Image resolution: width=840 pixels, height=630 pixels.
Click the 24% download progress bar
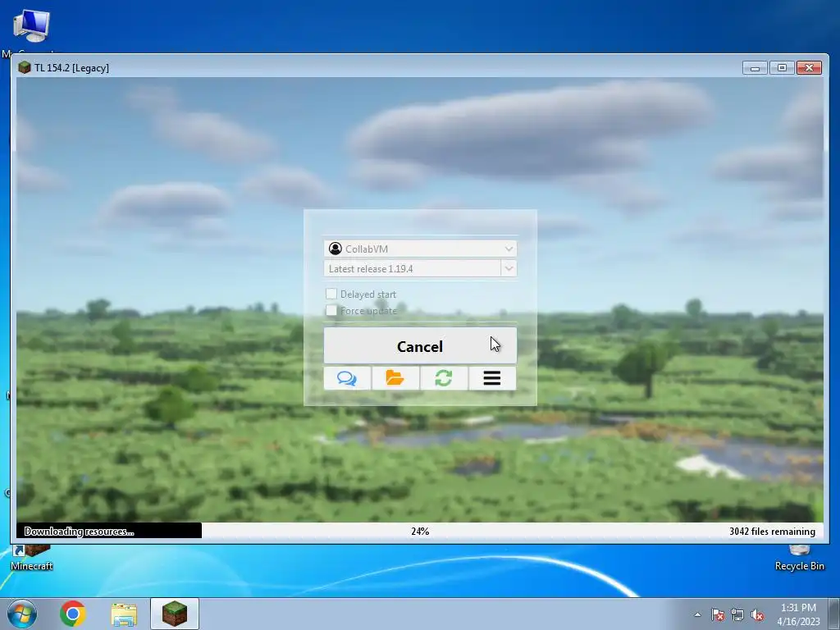[x=420, y=531]
